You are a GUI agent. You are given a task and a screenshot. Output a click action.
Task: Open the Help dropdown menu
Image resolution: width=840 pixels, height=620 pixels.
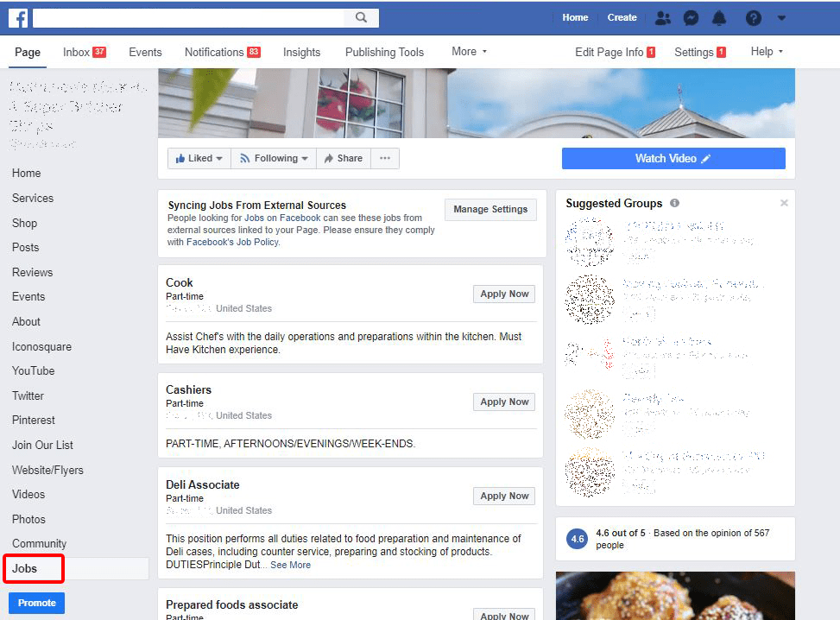click(766, 52)
